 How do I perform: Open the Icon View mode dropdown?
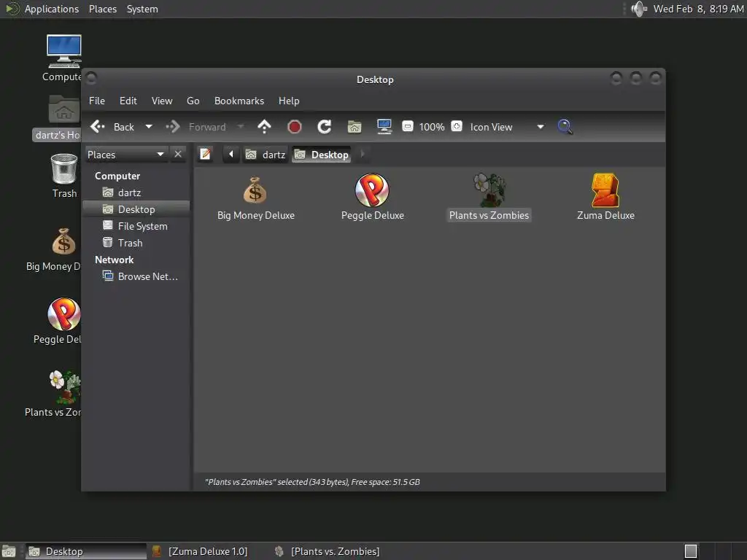tap(507, 127)
